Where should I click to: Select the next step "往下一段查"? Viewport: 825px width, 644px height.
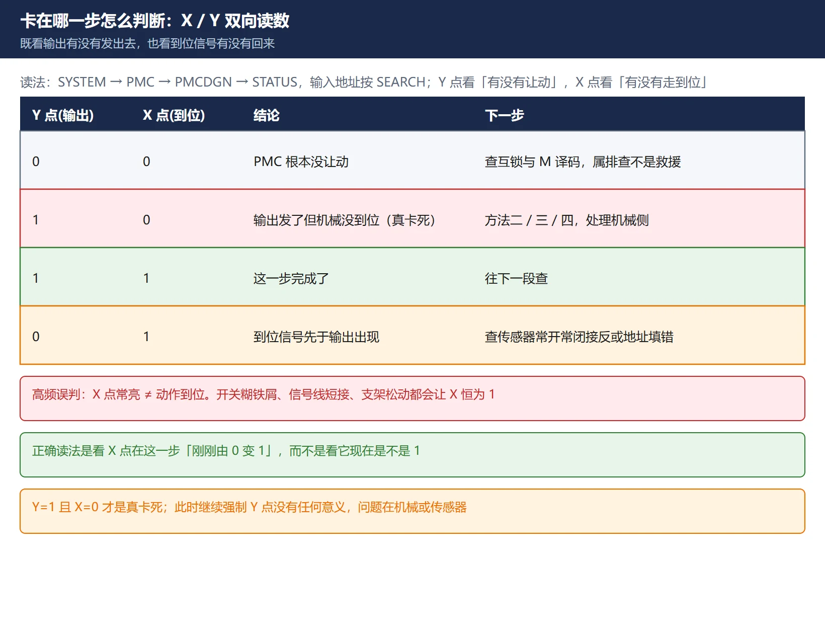point(516,278)
